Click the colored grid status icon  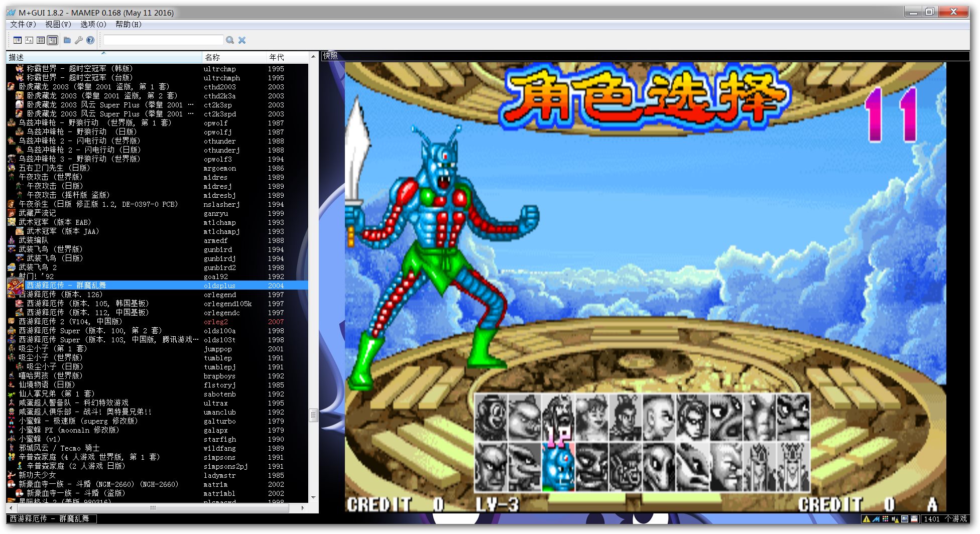(885, 519)
